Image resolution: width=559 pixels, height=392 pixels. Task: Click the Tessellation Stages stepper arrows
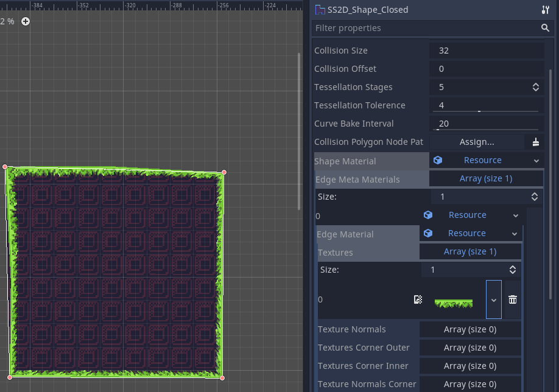[x=535, y=87]
